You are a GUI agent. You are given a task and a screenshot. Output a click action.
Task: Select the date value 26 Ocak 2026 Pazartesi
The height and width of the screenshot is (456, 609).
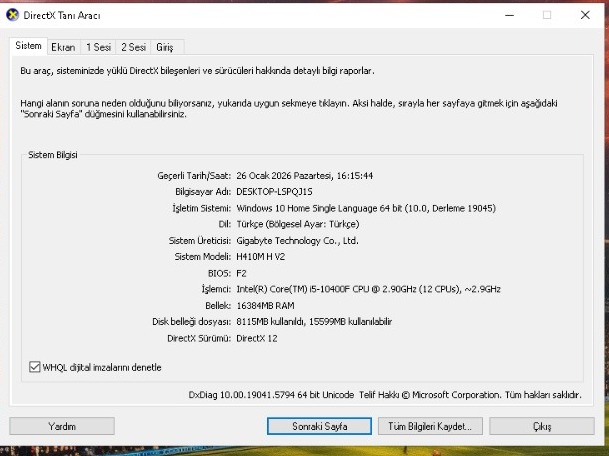[284, 176]
